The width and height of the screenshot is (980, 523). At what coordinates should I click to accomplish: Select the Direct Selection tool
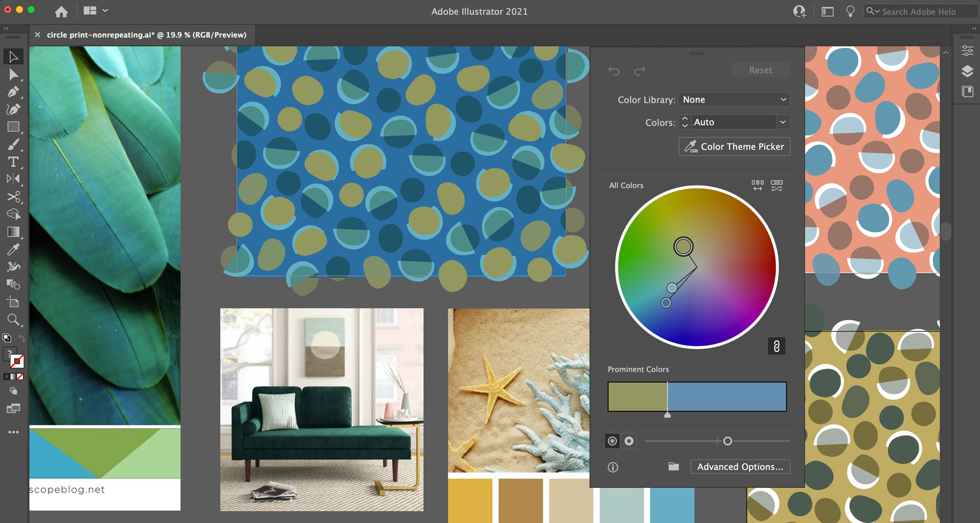(x=14, y=74)
